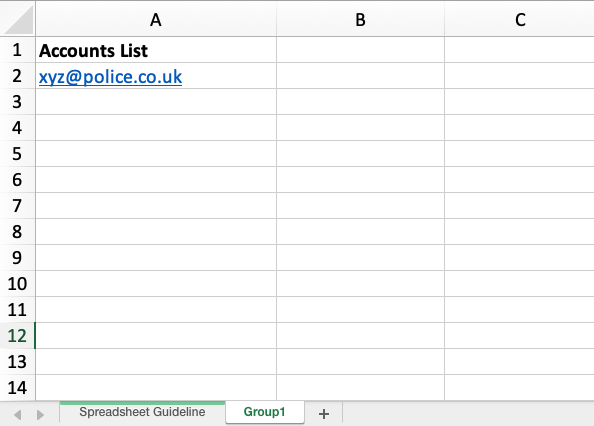Click cell B2
The image size is (594, 426).
coord(360,76)
